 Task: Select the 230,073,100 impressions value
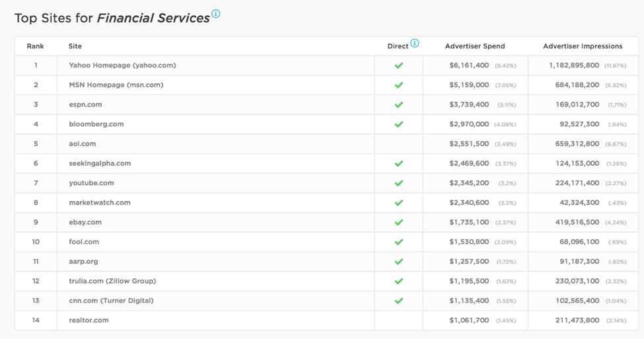coord(577,281)
